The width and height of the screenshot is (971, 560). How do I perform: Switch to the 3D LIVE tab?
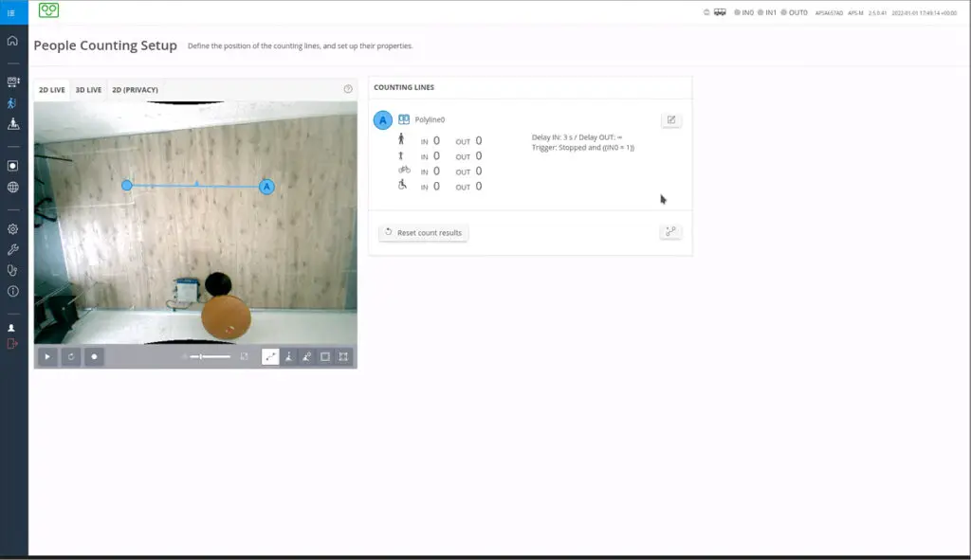pyautogui.click(x=88, y=90)
